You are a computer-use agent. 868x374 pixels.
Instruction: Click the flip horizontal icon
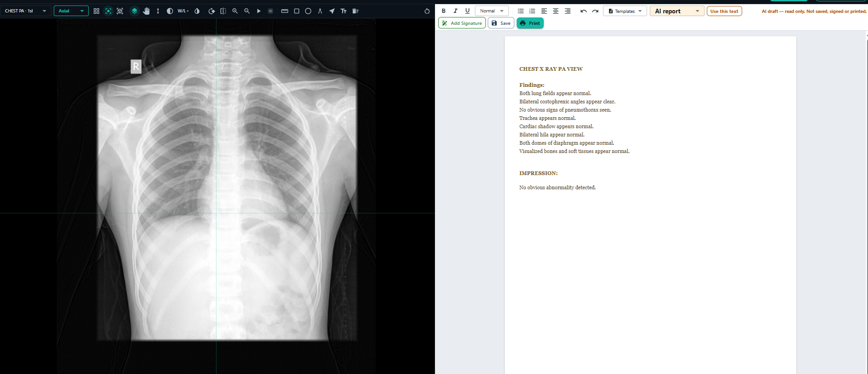pyautogui.click(x=223, y=11)
